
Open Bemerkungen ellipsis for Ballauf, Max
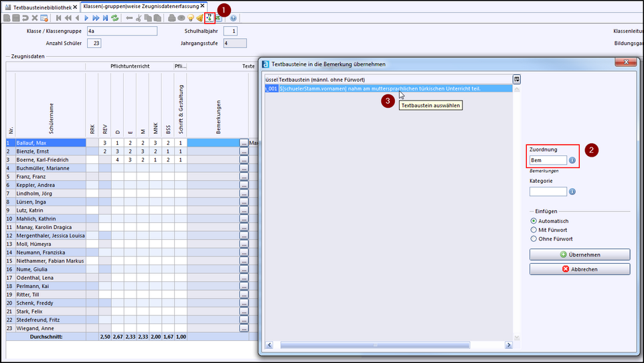[244, 143]
